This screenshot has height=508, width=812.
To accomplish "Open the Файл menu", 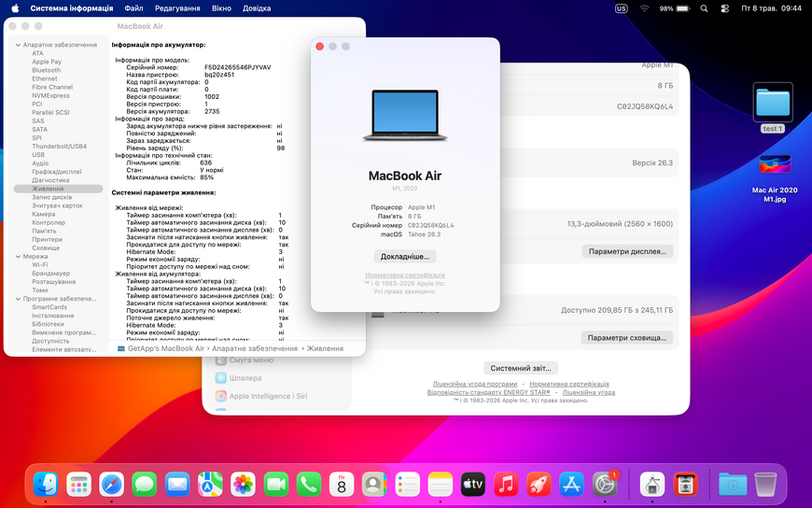I will (133, 8).
